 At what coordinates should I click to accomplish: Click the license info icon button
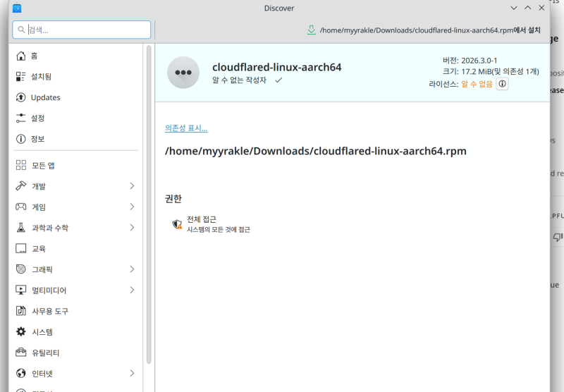tap(503, 84)
